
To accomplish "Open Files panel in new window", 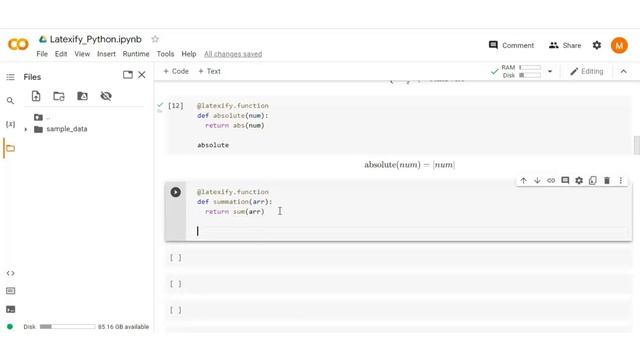I will (128, 75).
